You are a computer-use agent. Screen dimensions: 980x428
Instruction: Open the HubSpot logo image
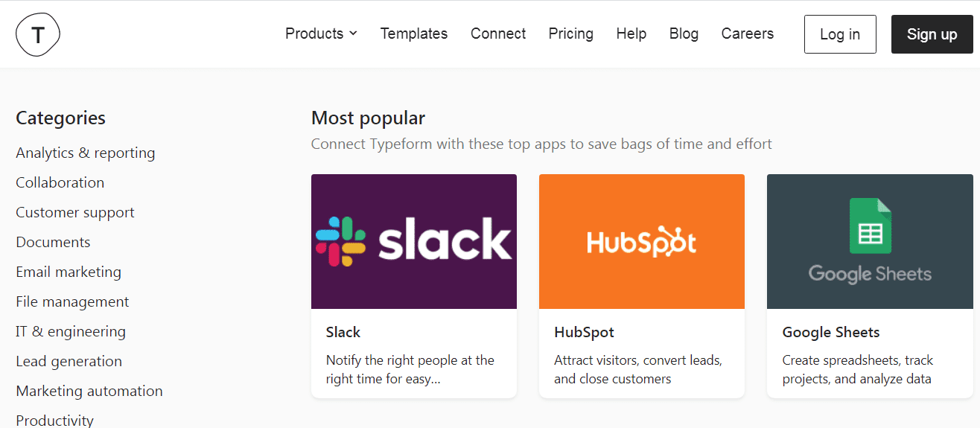coord(642,241)
